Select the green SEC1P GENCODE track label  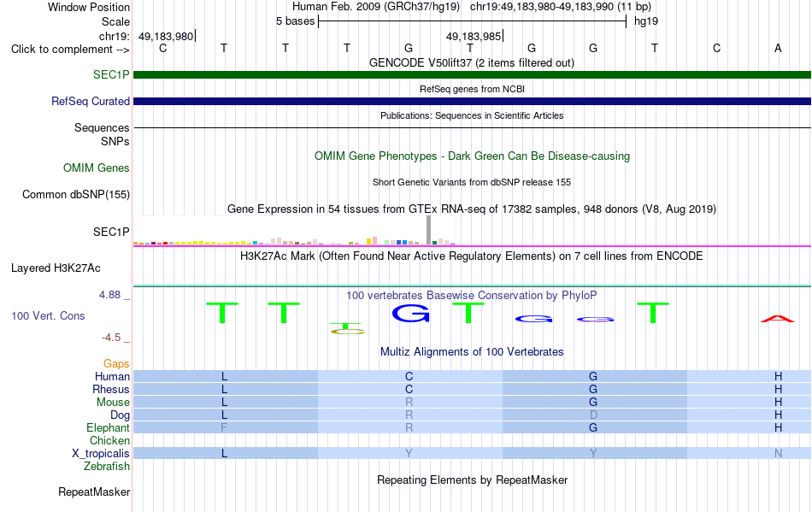[x=111, y=74]
